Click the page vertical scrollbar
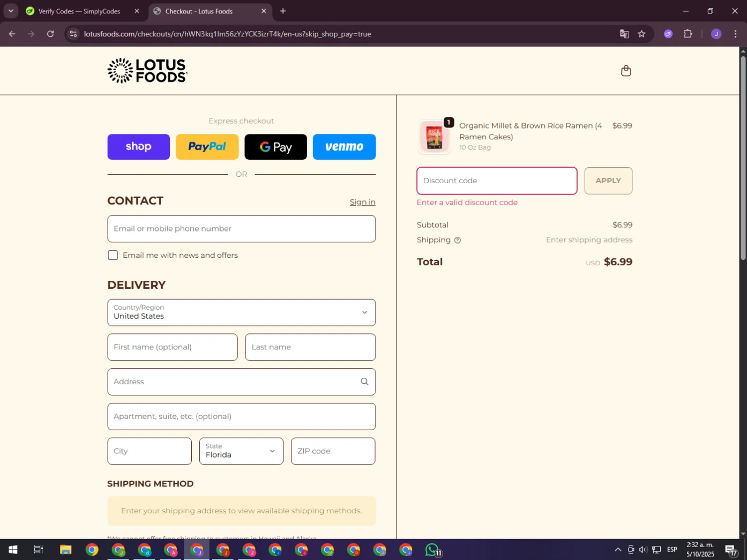 click(x=743, y=157)
